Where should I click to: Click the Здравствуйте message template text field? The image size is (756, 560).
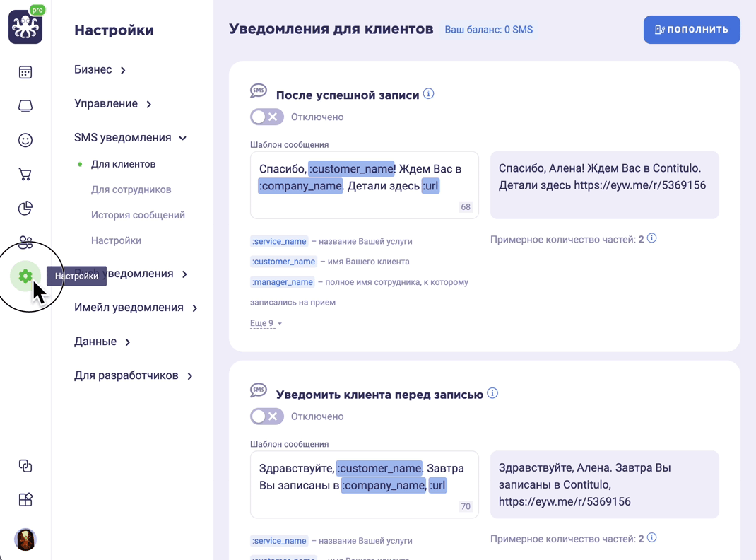click(365, 485)
